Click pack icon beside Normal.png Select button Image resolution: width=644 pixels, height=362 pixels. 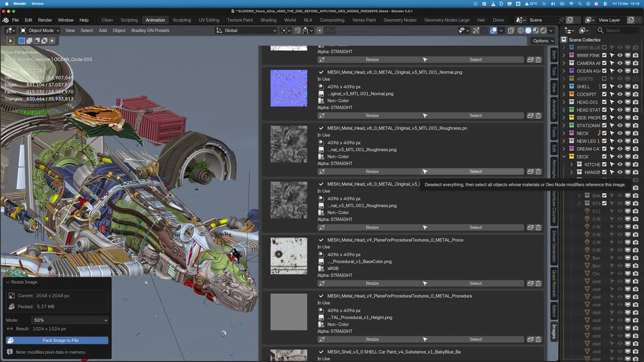click(530, 116)
